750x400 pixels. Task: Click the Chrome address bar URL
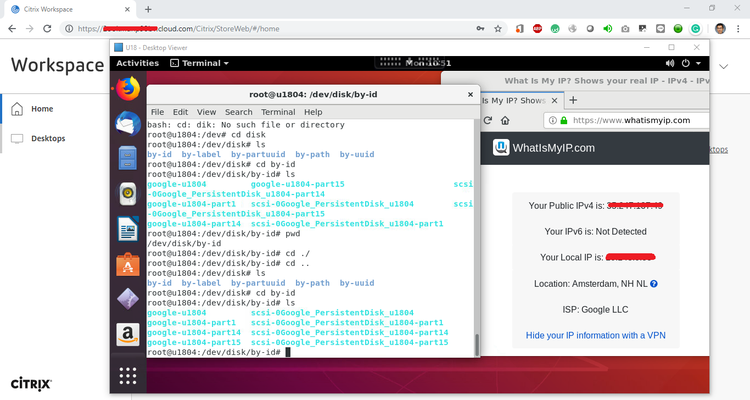click(178, 29)
